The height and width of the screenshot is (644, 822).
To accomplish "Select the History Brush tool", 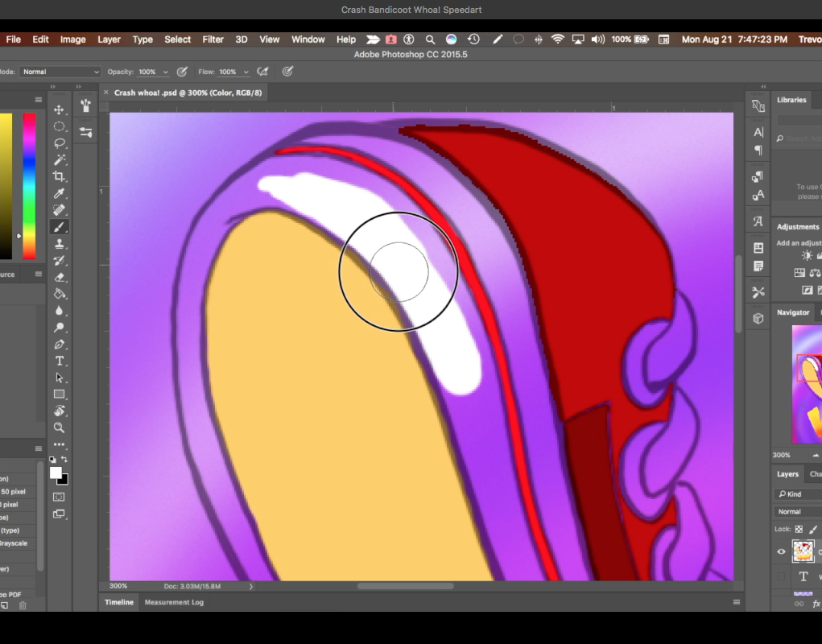I will pyautogui.click(x=60, y=261).
